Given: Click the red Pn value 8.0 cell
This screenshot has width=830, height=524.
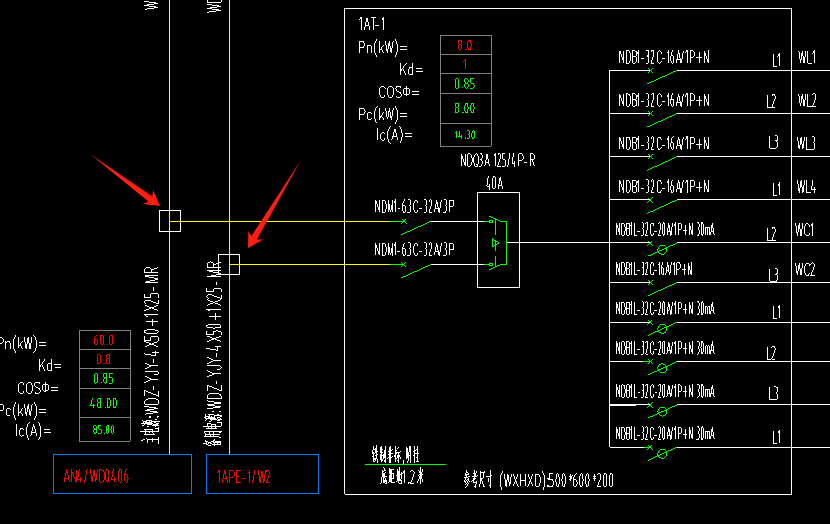Looking at the screenshot, I should tap(466, 45).
